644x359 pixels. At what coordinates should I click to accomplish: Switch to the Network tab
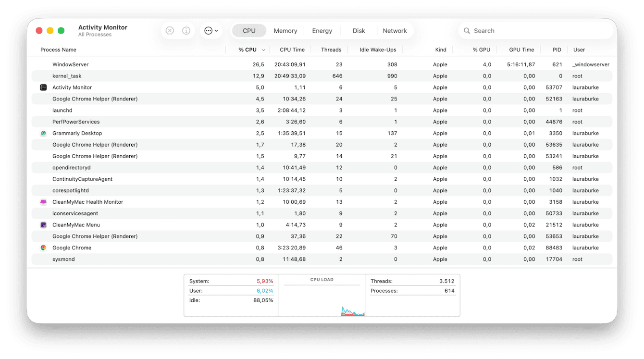[x=395, y=30]
